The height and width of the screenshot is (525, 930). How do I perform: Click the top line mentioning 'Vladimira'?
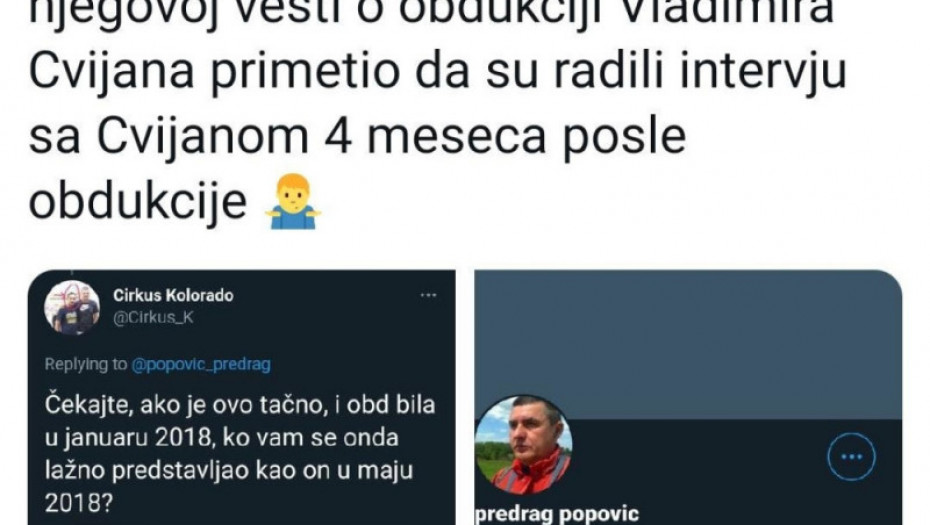pos(431,13)
